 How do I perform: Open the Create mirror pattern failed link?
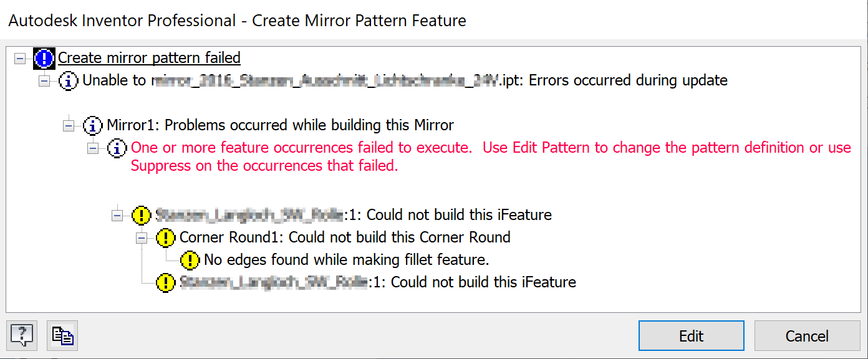(x=149, y=57)
